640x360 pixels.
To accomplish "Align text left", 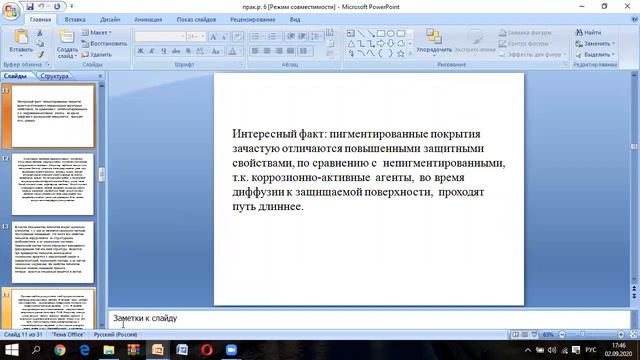I will click(255, 51).
